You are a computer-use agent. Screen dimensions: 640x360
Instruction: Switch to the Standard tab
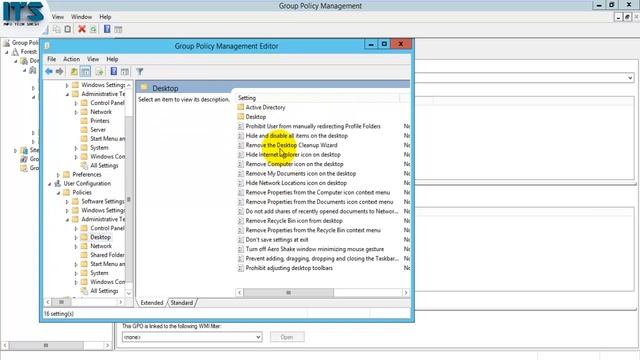(x=182, y=303)
